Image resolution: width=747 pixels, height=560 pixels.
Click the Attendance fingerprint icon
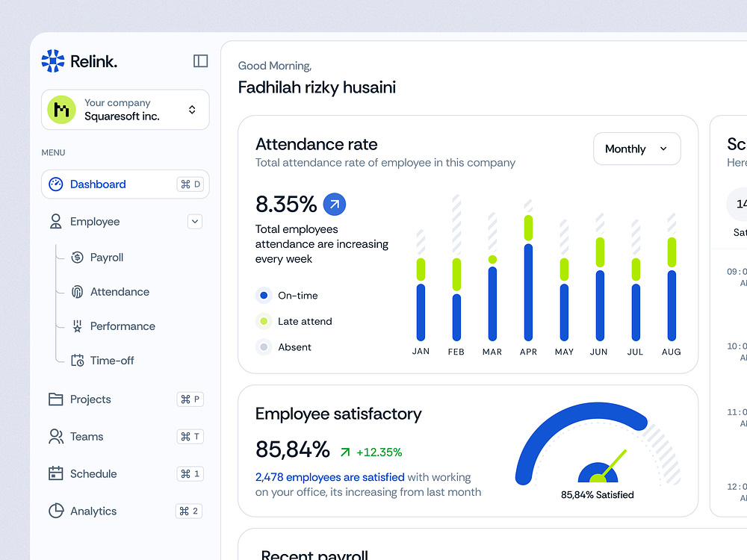pyautogui.click(x=78, y=291)
